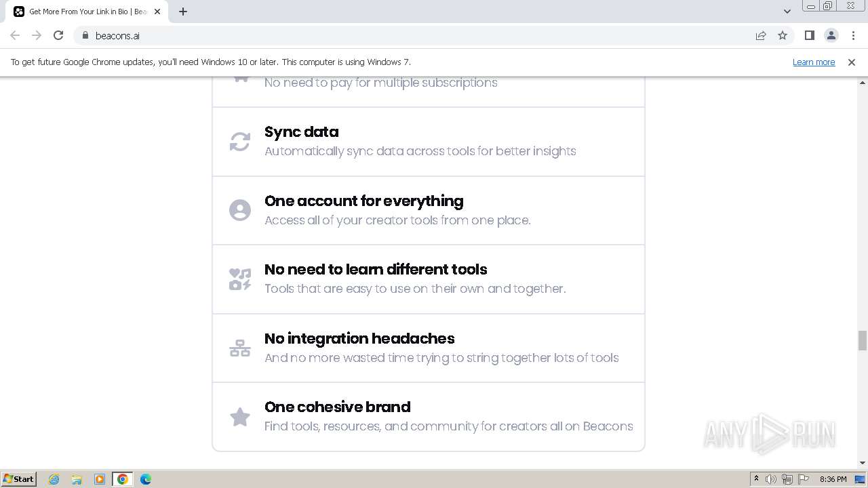Click the star icon beside One cohesive brand
The width and height of the screenshot is (868, 488).
pos(240,417)
